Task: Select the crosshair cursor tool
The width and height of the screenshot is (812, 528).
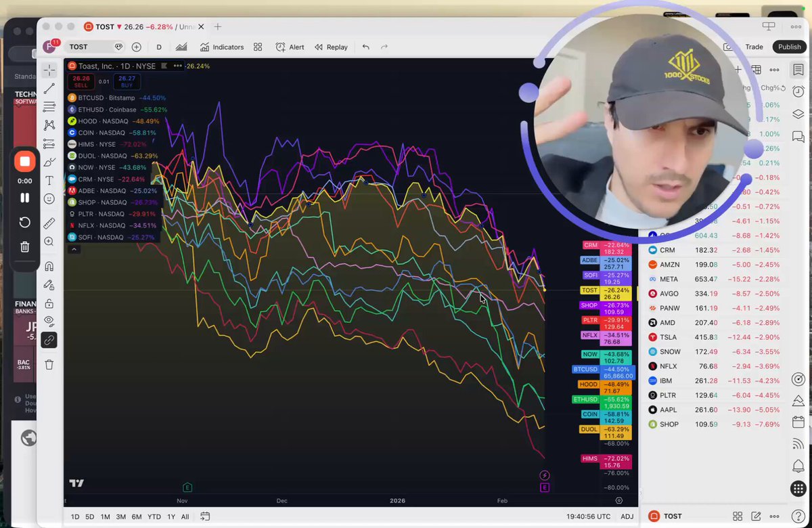Action: tap(49, 70)
